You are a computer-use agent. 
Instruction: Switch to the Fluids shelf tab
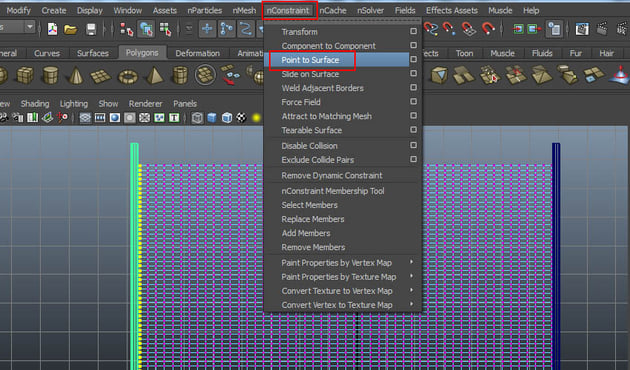coord(542,53)
